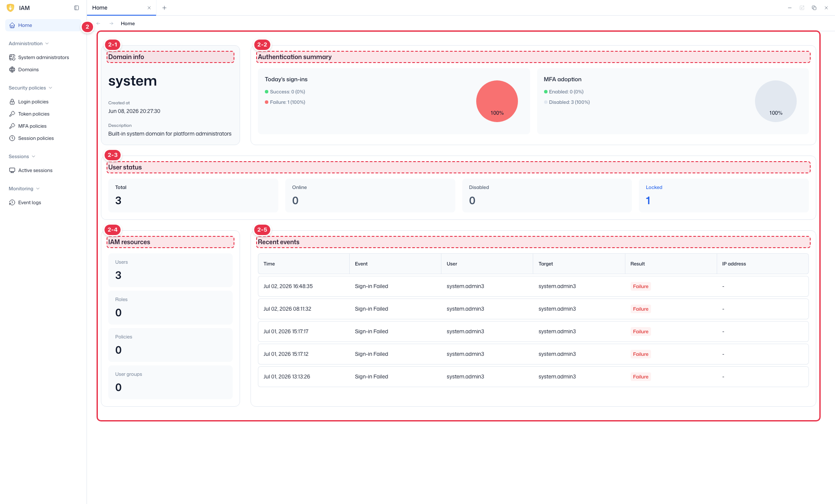This screenshot has width=835, height=504.
Task: Open the Policies count card
Action: coord(170,345)
